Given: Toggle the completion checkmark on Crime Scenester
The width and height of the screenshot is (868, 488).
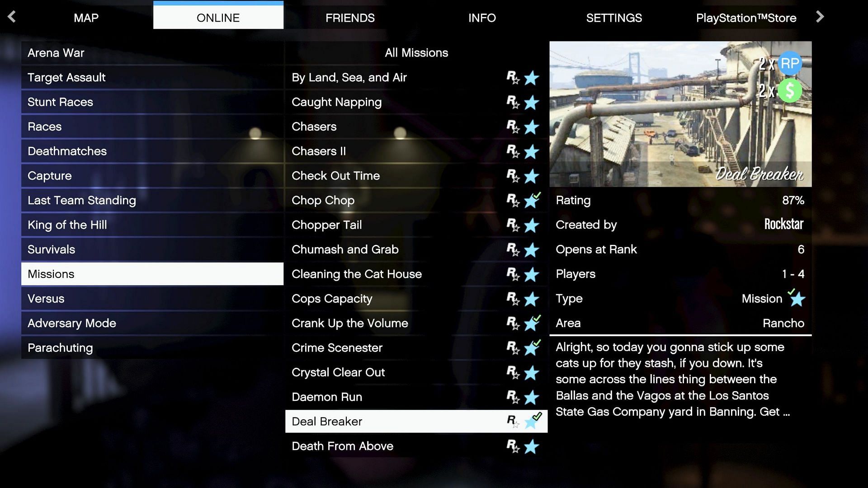Looking at the screenshot, I should point(537,342).
